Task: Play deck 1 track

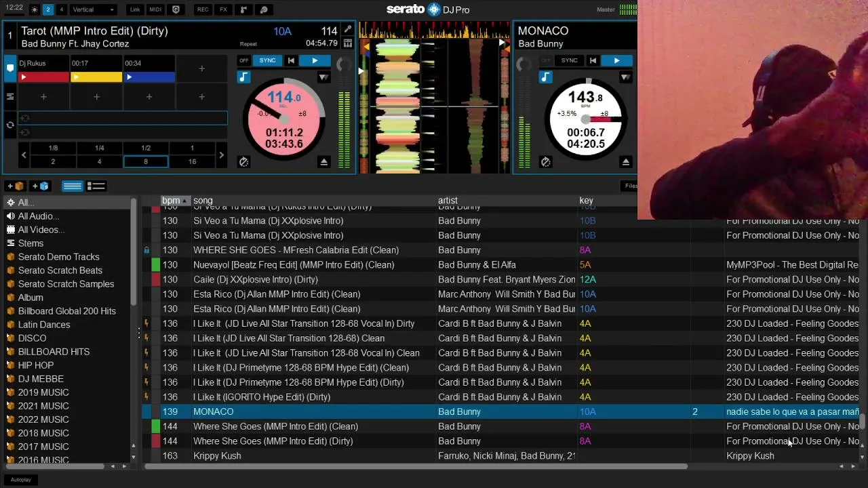Action: 315,60
